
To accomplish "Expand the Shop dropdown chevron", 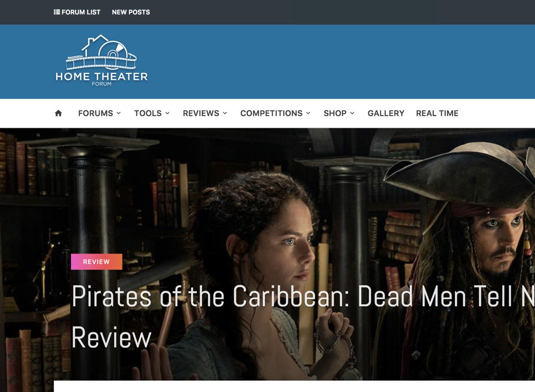I will [x=352, y=113].
